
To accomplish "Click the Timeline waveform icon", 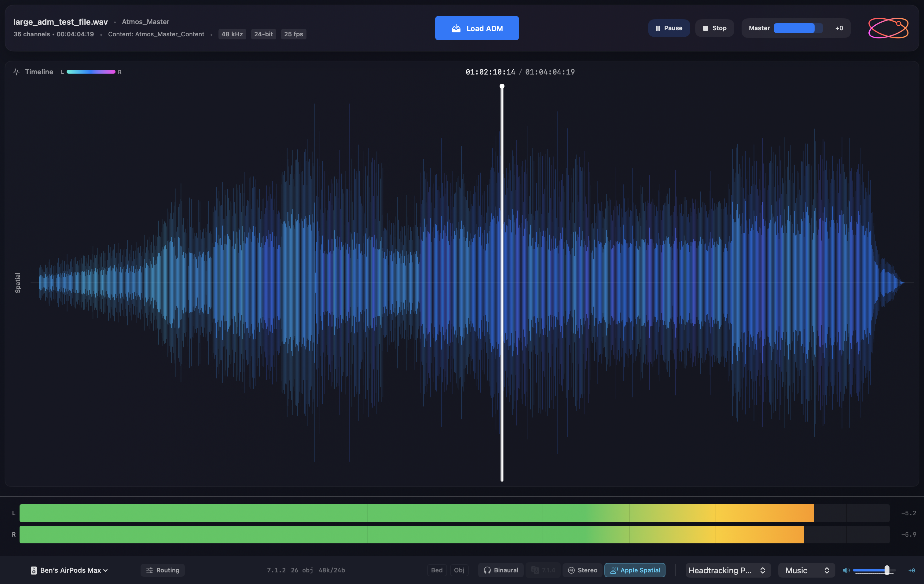I will [x=16, y=72].
